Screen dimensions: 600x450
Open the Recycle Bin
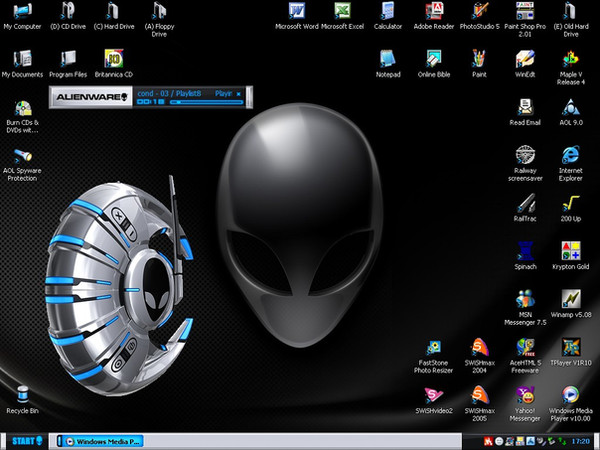(22, 394)
